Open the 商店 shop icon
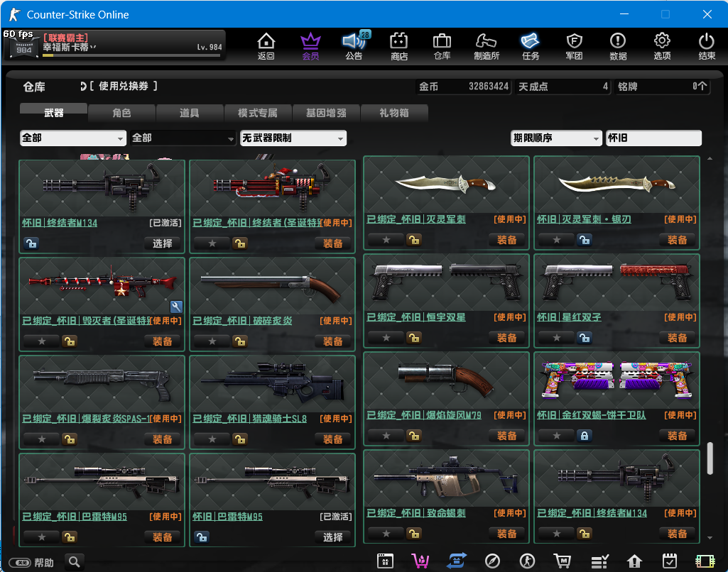This screenshot has width=728, height=572. point(399,46)
